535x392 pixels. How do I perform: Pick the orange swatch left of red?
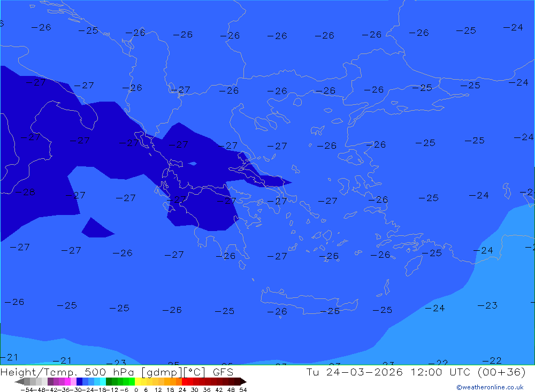[179, 381]
